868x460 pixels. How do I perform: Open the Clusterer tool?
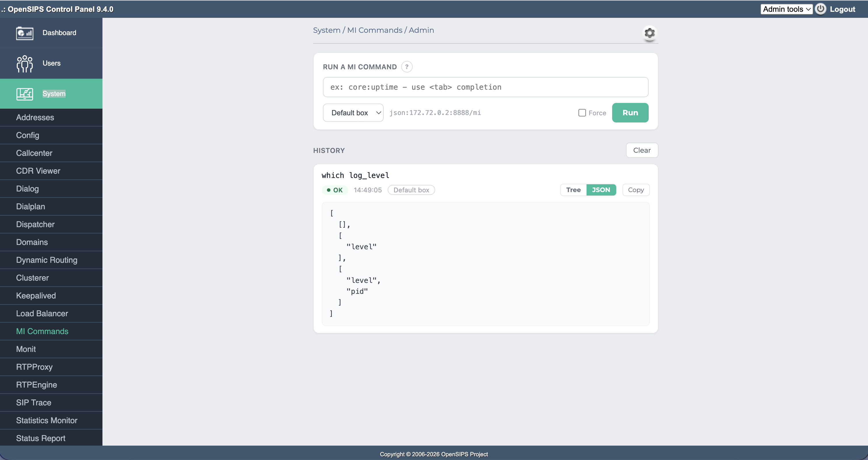point(51,278)
